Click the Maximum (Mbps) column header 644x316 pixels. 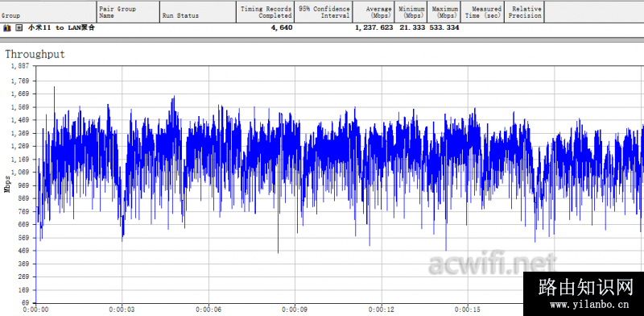pos(444,11)
